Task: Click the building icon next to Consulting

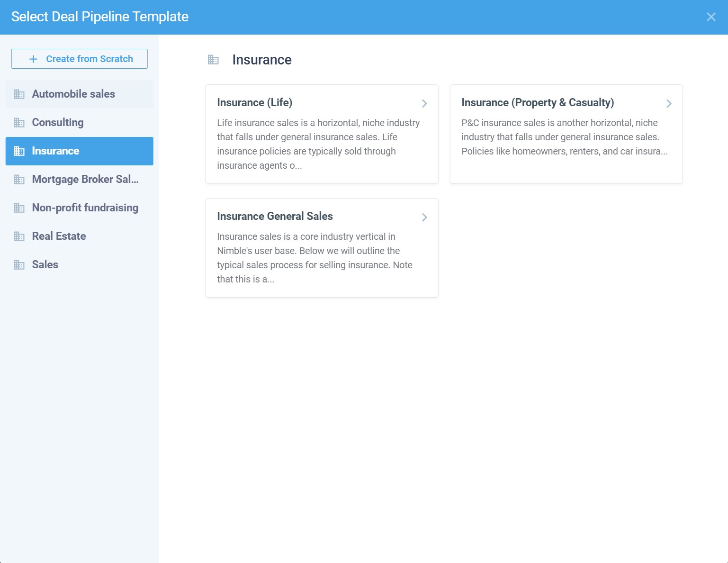Action: point(19,123)
